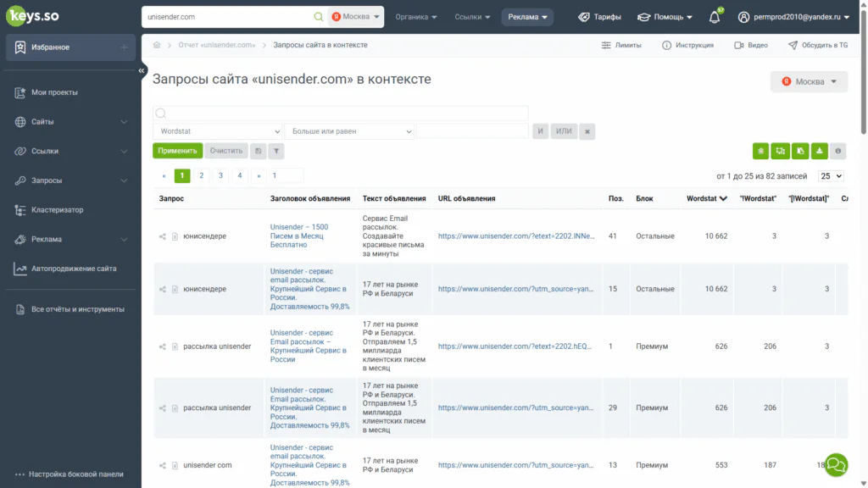The image size is (868, 488).
Task: Click document icon in first юнисендере row
Action: click(175, 236)
